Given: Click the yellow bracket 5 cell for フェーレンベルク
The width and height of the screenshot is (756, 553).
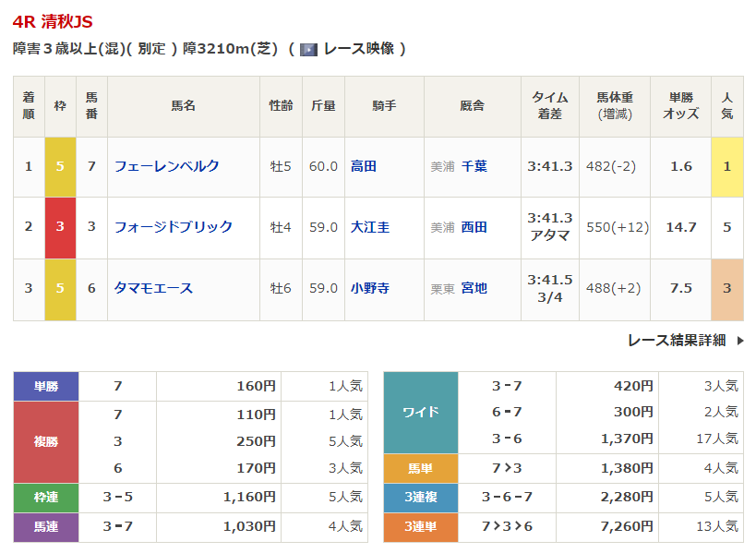Looking at the screenshot, I should click(x=60, y=167).
